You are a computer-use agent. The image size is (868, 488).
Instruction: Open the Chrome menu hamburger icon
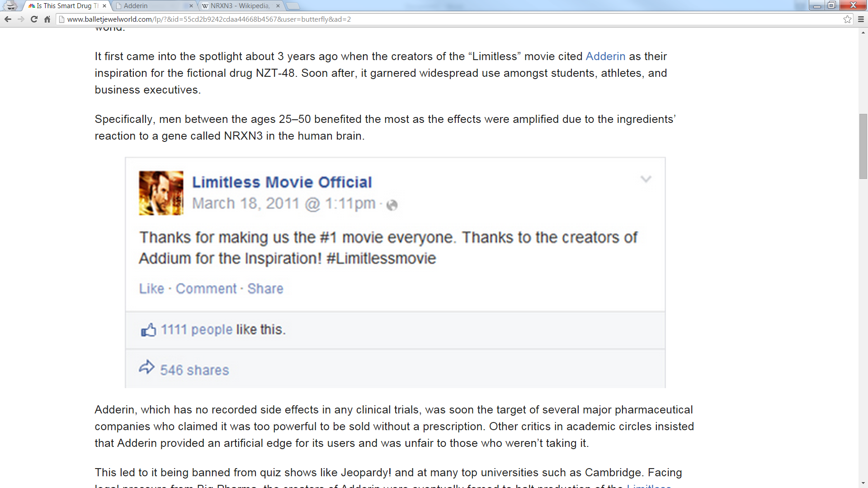click(861, 19)
